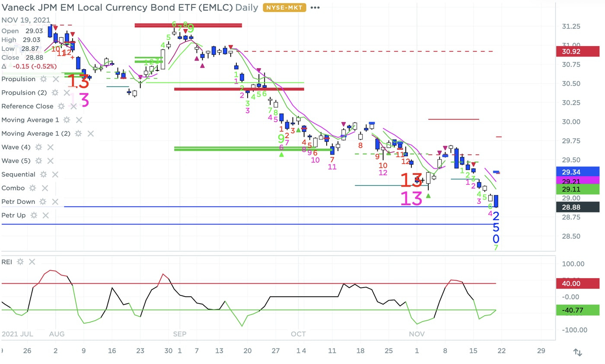This screenshot has width=605, height=364.
Task: Open the three-dots more options menu
Action: pos(315,8)
